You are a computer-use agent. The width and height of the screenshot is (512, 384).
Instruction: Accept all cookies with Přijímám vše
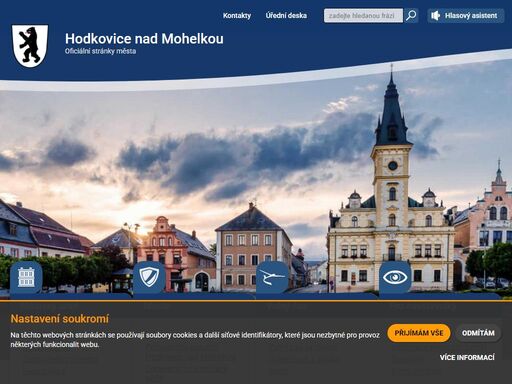click(x=419, y=333)
